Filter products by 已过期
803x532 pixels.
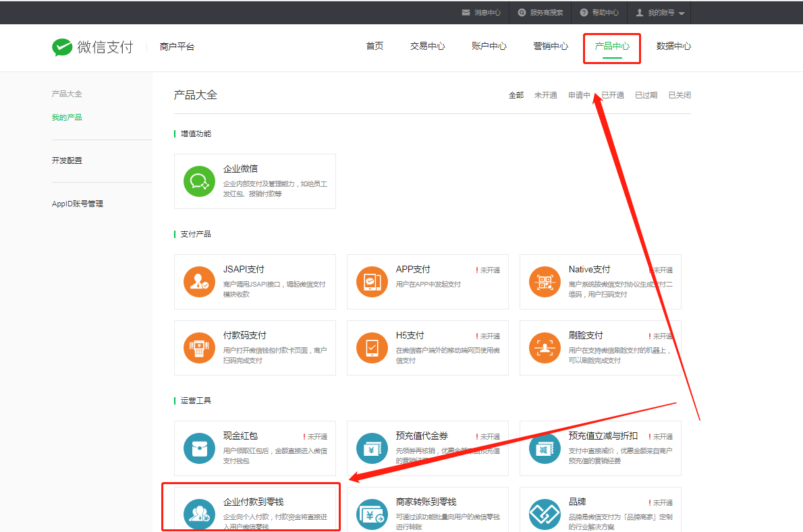(646, 95)
